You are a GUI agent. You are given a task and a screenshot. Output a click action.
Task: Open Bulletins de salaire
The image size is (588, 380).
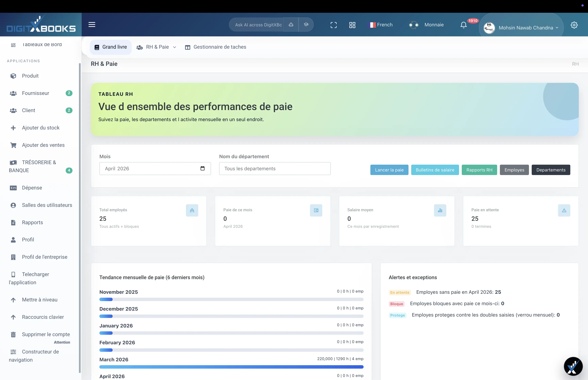(x=435, y=170)
